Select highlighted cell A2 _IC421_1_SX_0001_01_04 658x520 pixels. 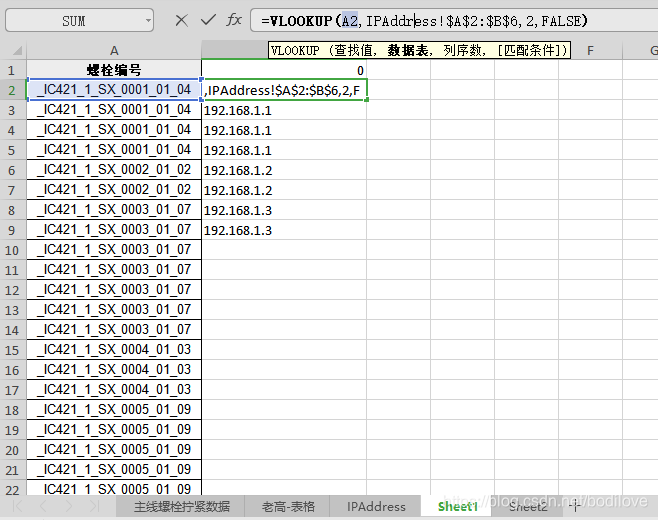point(114,90)
